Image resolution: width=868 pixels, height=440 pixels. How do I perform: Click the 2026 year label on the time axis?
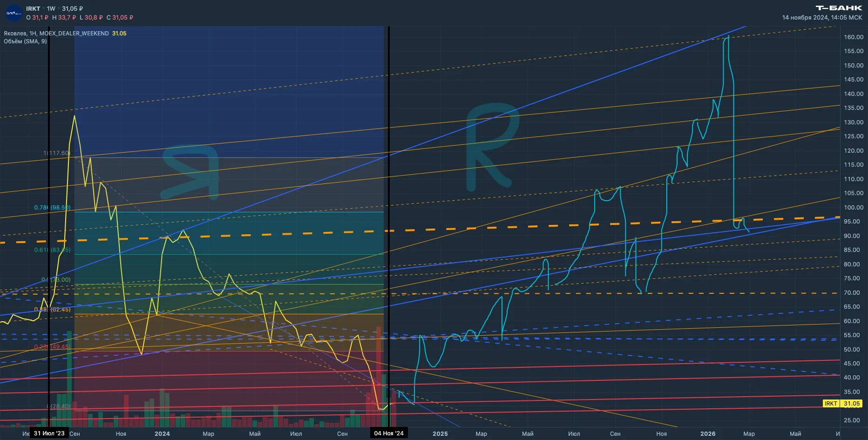click(x=708, y=433)
